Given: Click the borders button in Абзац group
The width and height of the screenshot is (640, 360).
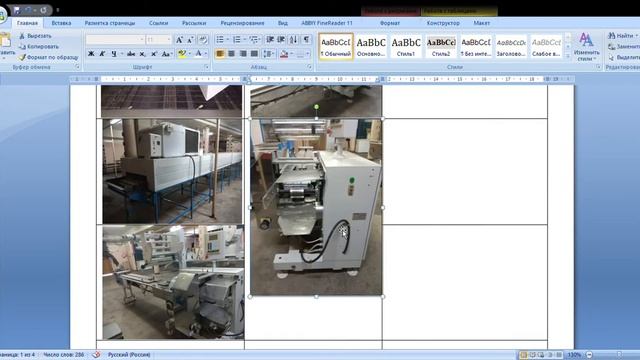Looking at the screenshot, I should 300,53.
